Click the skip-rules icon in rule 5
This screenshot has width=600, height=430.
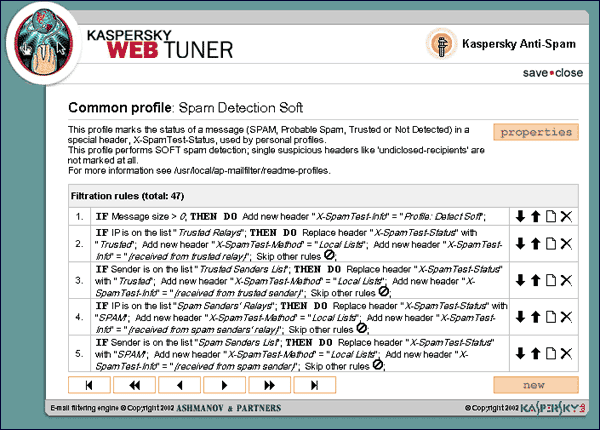coord(378,365)
